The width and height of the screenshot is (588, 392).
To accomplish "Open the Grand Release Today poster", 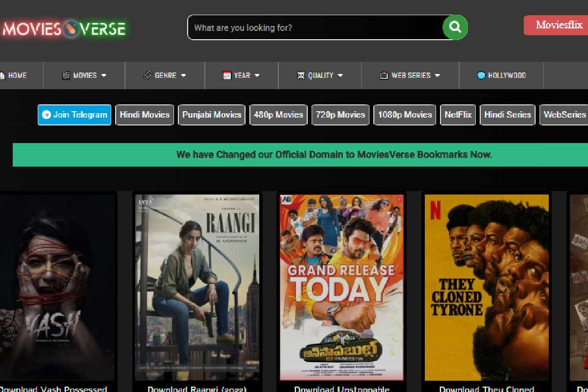I will point(342,288).
